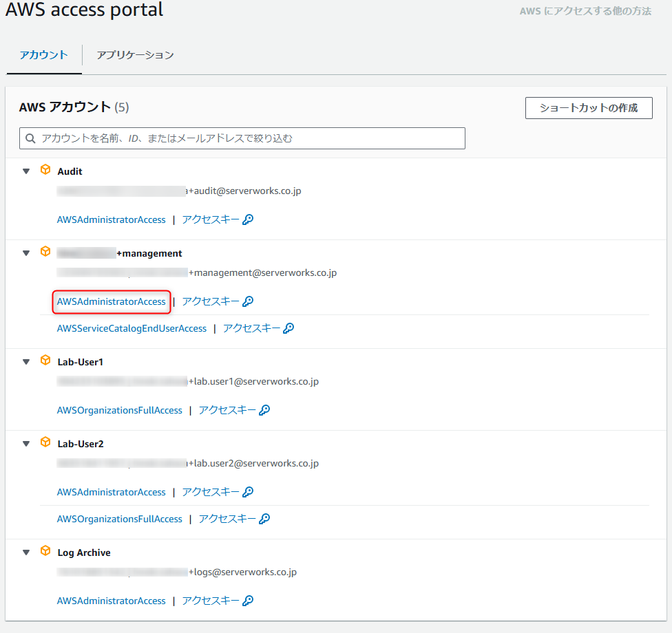This screenshot has width=672, height=633.
Task: Open AWSOrganizationsFullAccess for Lab-User2
Action: click(120, 519)
